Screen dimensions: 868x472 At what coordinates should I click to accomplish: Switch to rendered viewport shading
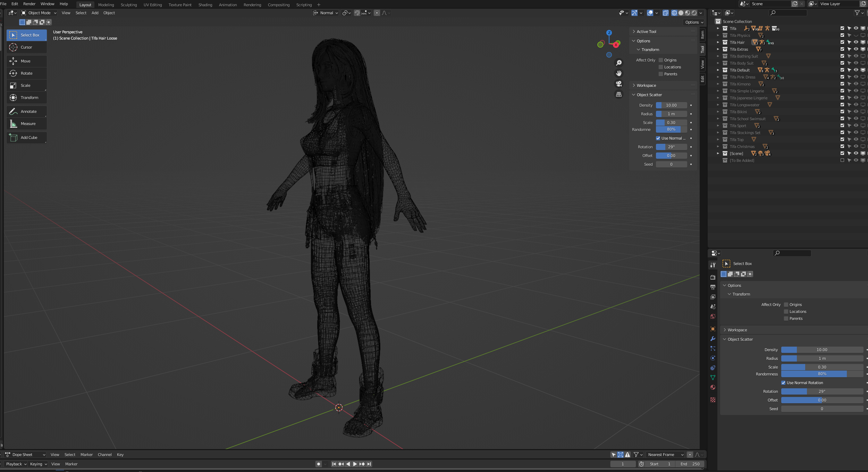coord(694,13)
